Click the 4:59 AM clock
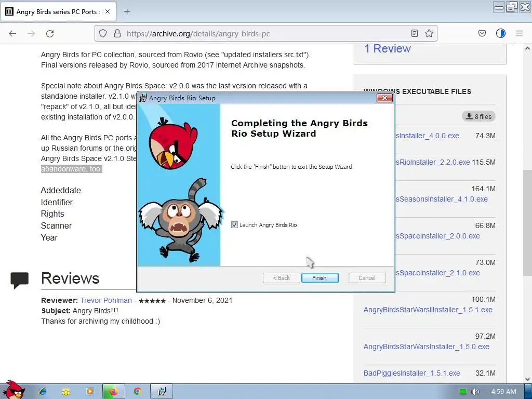The image size is (532, 399). [504, 392]
